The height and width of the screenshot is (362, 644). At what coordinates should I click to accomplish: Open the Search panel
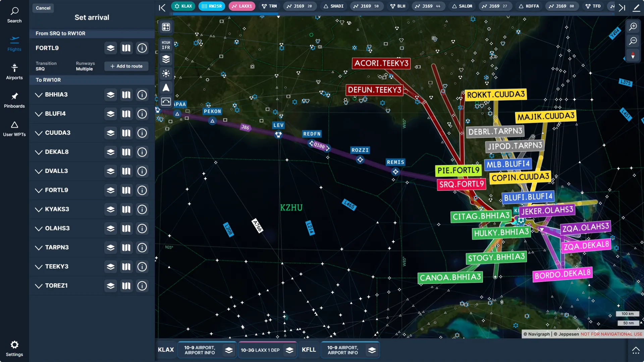(x=14, y=14)
